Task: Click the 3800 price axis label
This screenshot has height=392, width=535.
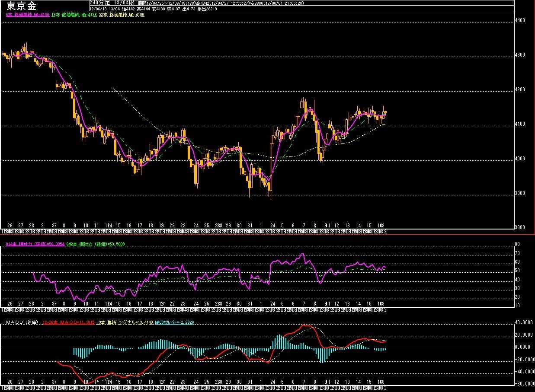Action: coord(521,227)
